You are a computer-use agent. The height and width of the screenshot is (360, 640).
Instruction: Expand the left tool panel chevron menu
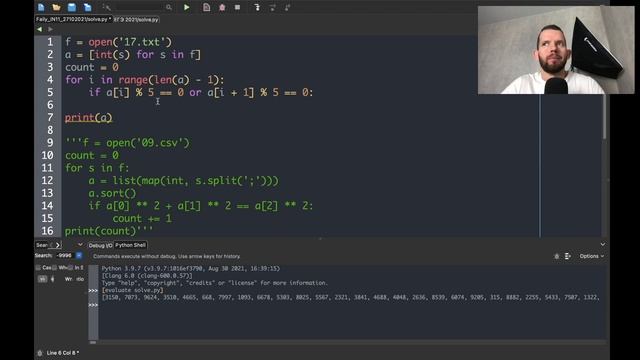pyautogui.click(x=80, y=245)
